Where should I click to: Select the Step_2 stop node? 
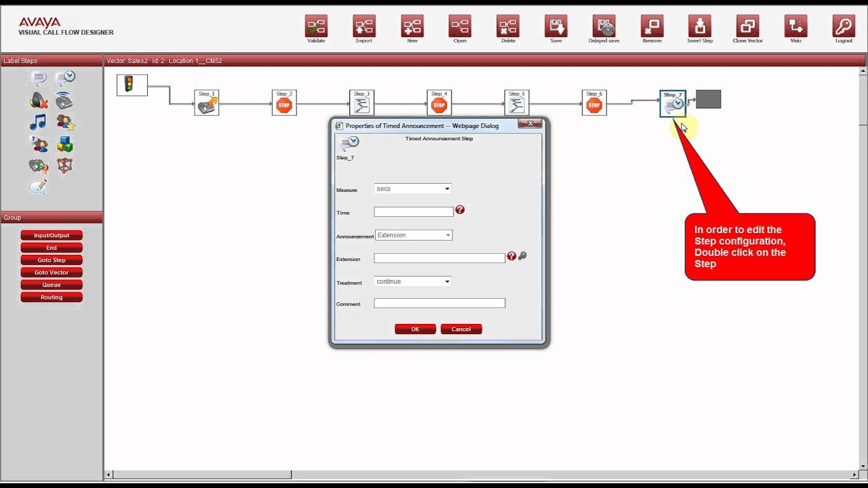click(284, 103)
